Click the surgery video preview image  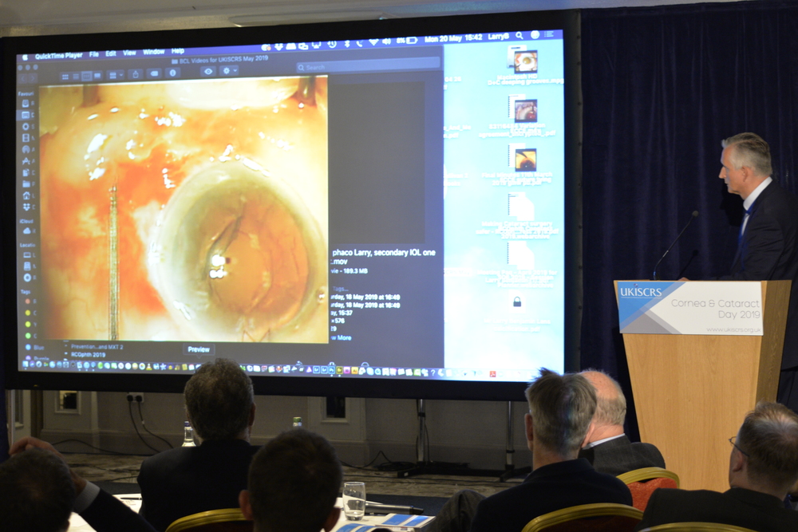(x=184, y=208)
